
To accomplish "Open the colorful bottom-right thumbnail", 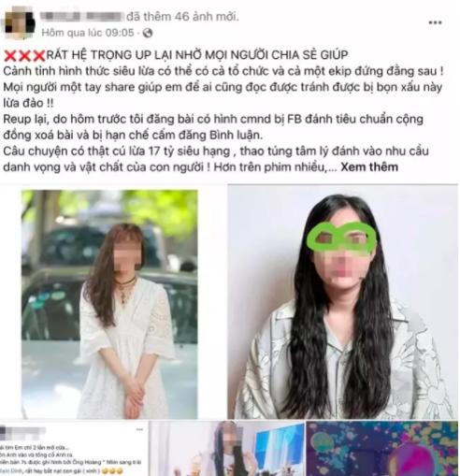I will pos(382,449).
